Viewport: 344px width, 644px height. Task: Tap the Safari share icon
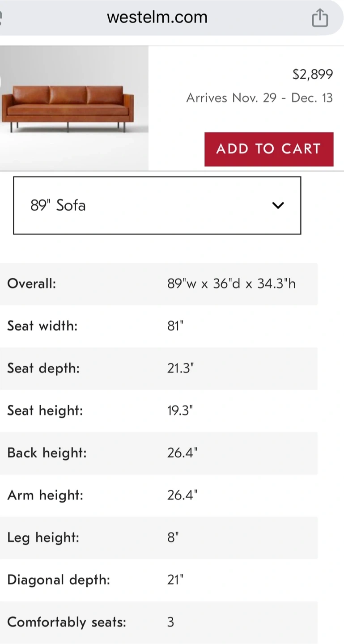(320, 18)
